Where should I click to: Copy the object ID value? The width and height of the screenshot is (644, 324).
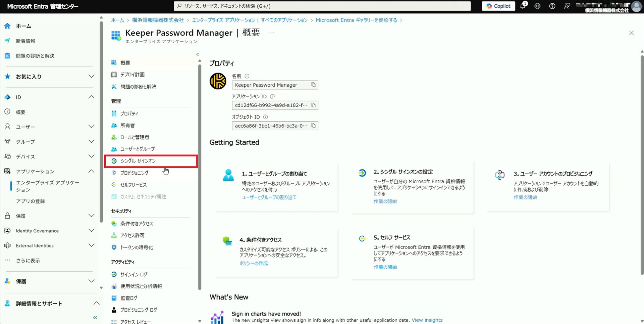pos(313,126)
